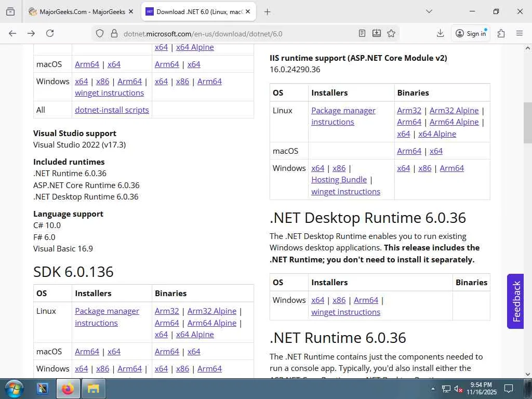Bookmark this page with the star
Viewport: 532px width, 399px height.
tap(391, 33)
